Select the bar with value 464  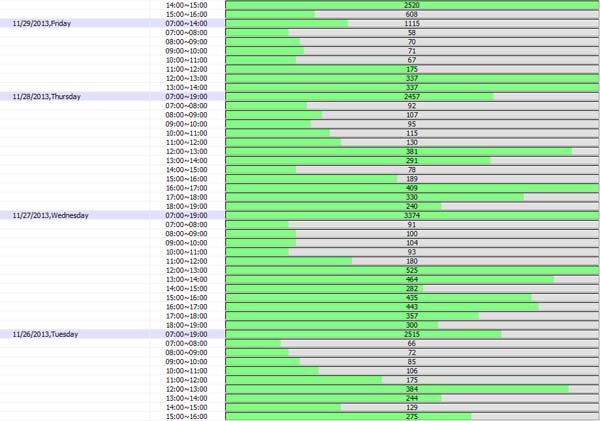[x=411, y=279]
